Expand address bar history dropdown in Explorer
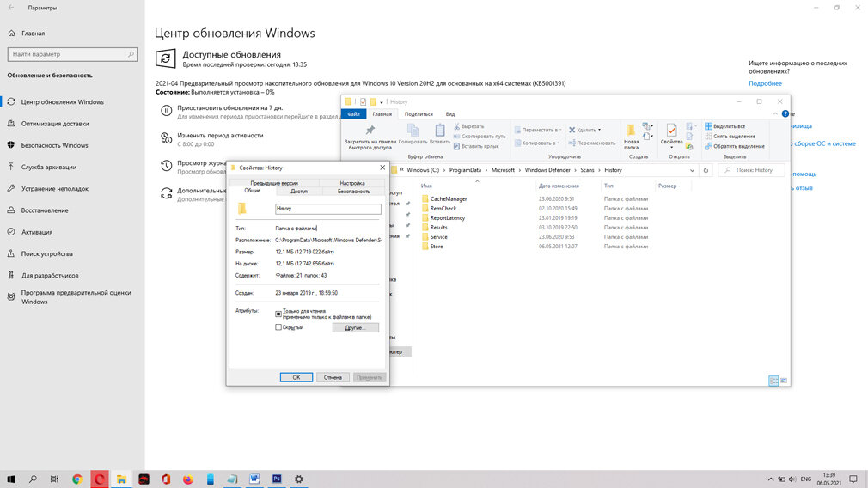The height and width of the screenshot is (488, 868). pos(692,170)
